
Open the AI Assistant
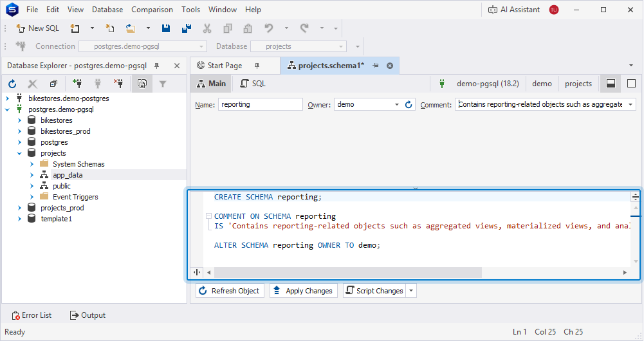tap(514, 10)
